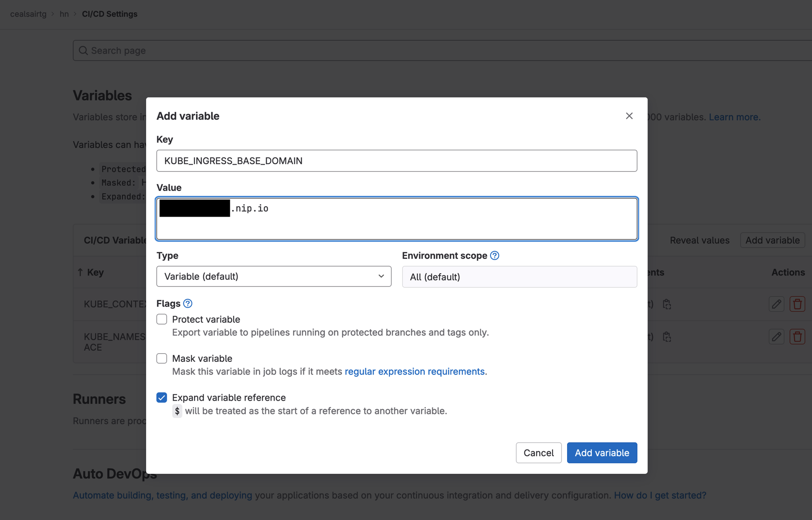
Task: Sort table by Key column header
Action: [x=95, y=272]
